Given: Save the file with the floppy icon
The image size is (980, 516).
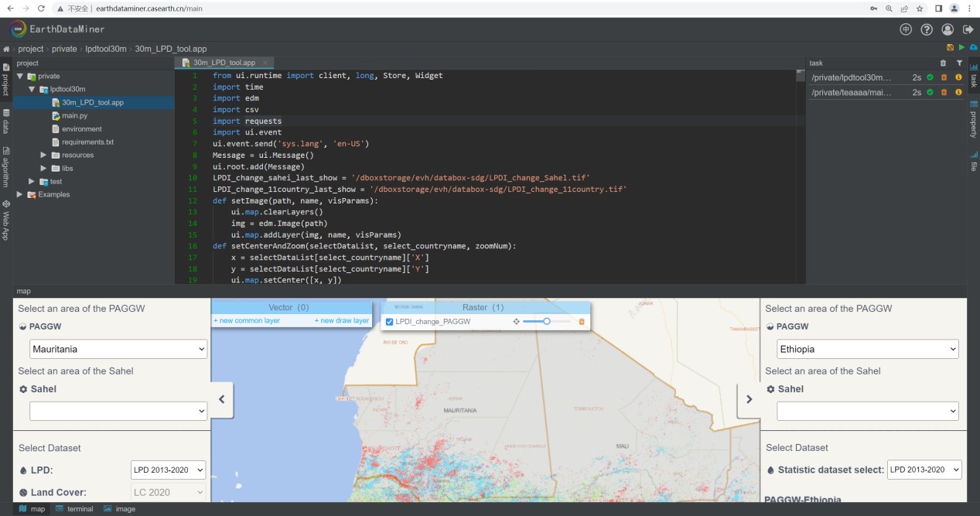Looking at the screenshot, I should tap(951, 48).
